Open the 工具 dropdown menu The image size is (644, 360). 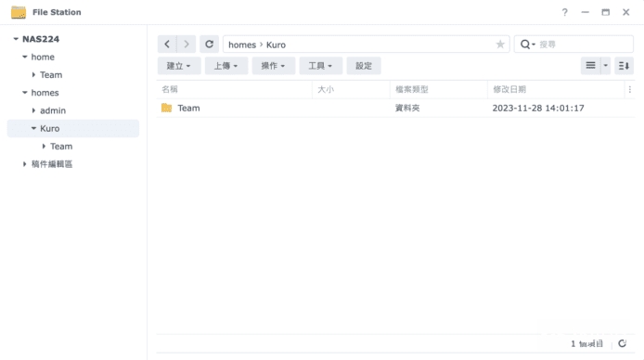pyautogui.click(x=321, y=66)
